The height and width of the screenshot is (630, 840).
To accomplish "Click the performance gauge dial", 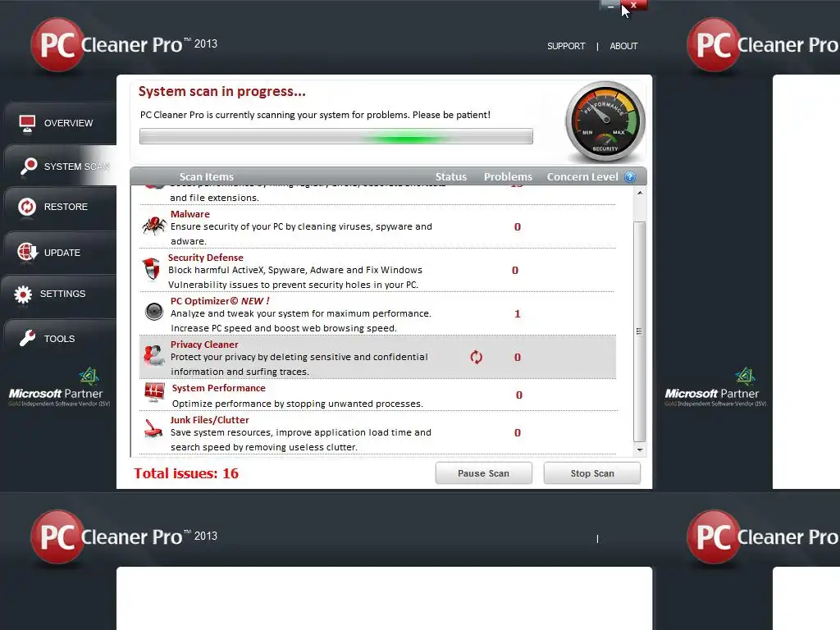I will click(x=605, y=121).
